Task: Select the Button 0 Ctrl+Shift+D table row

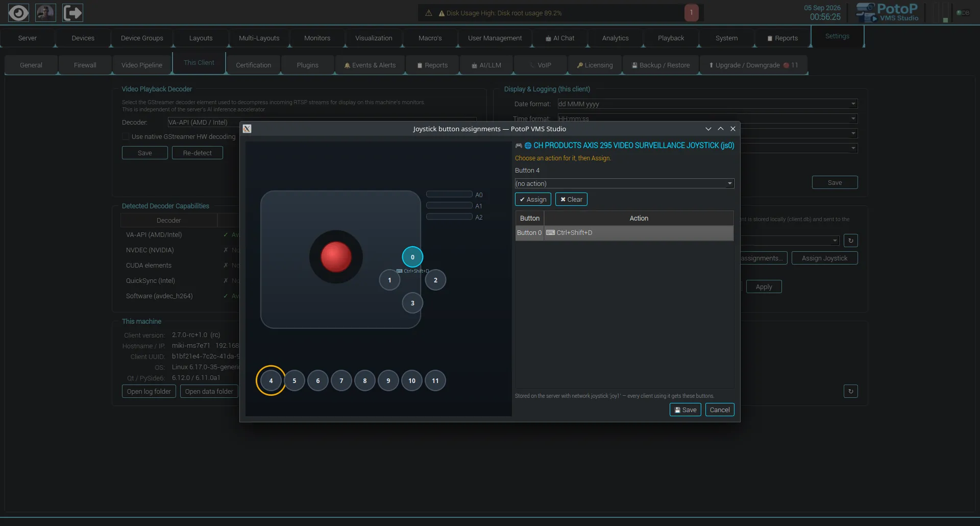Action: tap(624, 233)
